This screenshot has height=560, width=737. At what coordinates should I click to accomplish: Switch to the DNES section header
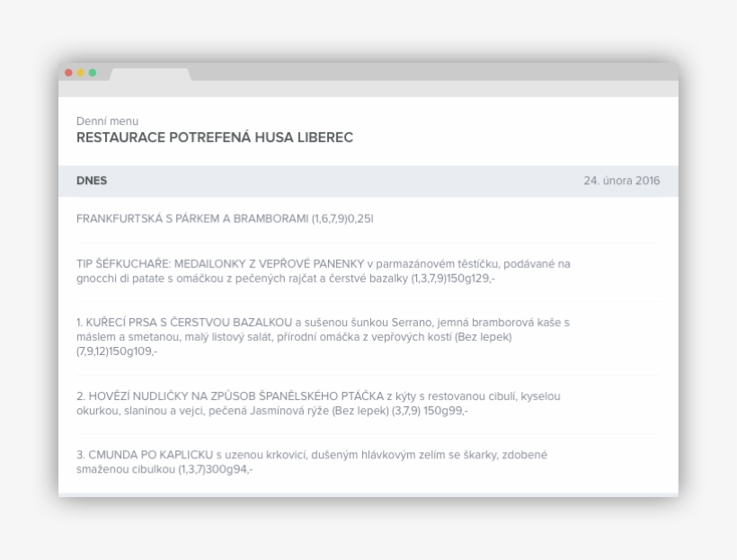click(x=93, y=181)
